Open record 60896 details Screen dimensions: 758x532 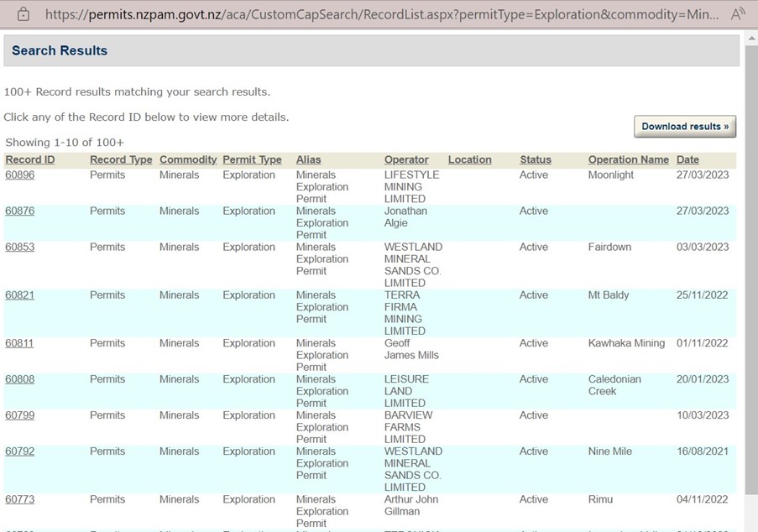(20, 175)
